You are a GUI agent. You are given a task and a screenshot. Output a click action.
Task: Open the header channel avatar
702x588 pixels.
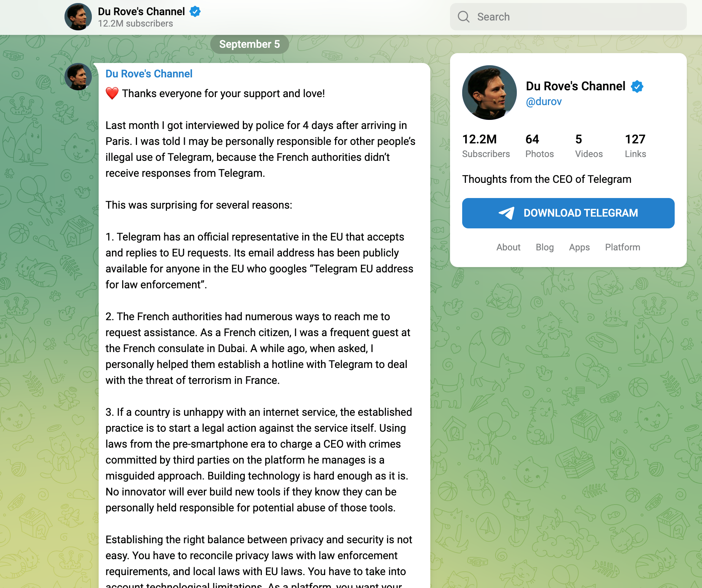(78, 17)
